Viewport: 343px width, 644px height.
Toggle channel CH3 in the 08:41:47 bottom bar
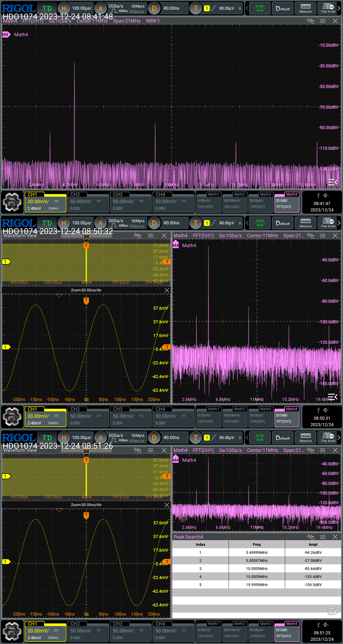(x=131, y=202)
